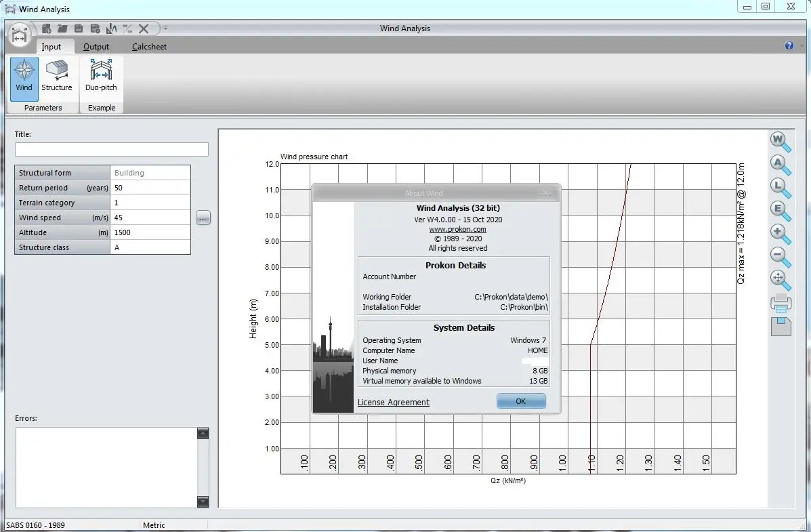Click the Save As icon in quick access toolbar

coord(95,28)
